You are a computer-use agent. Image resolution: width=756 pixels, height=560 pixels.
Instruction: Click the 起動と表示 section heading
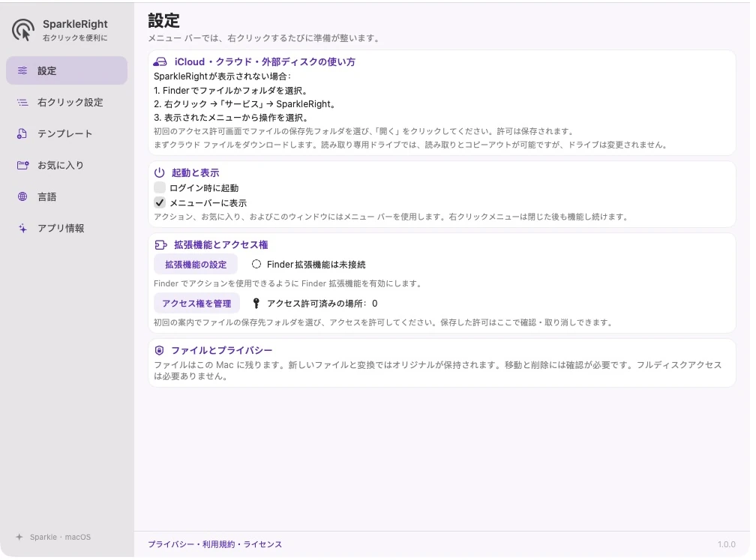tap(195, 172)
